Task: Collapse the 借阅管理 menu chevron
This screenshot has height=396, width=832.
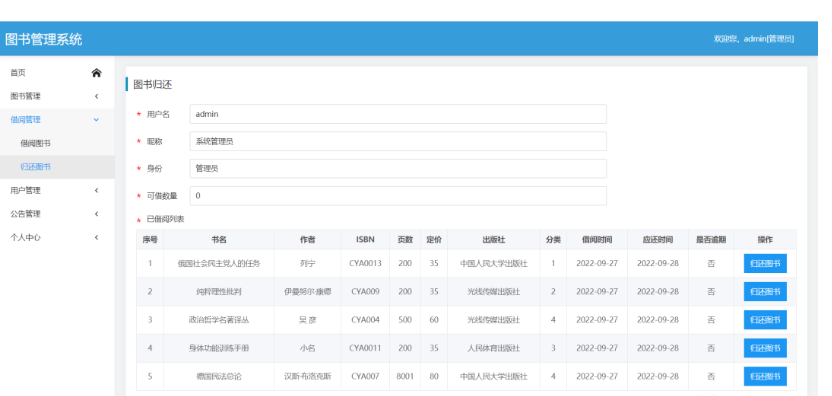Action: click(x=97, y=120)
